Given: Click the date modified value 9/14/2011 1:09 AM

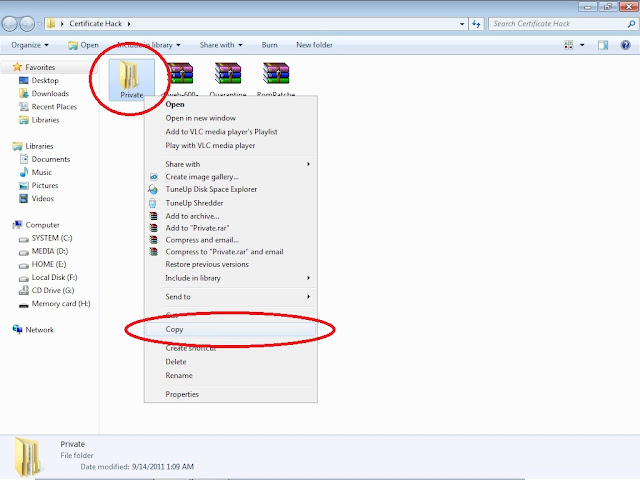Looking at the screenshot, I should pyautogui.click(x=163, y=467).
